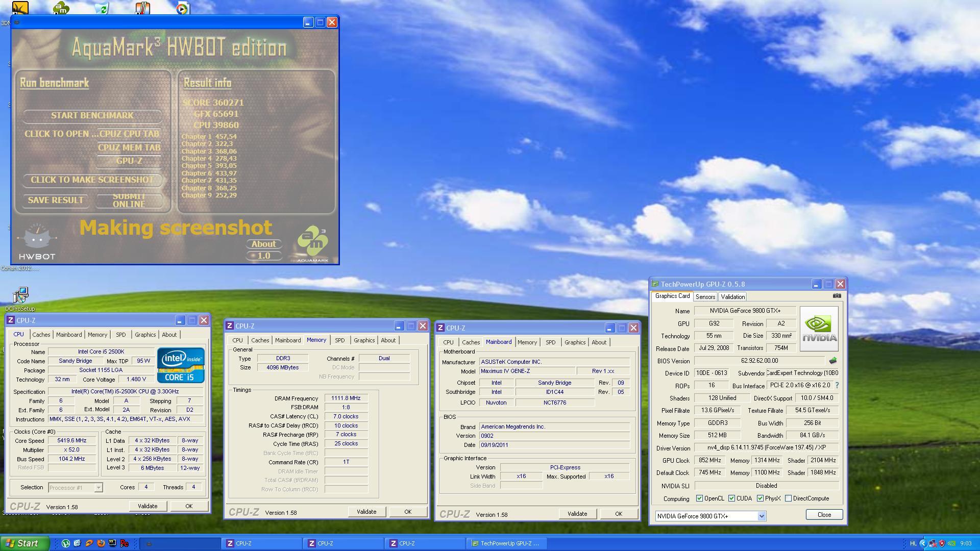Click the GPU-Z button in AquaMark
This screenshot has width=980, height=551.
click(129, 161)
